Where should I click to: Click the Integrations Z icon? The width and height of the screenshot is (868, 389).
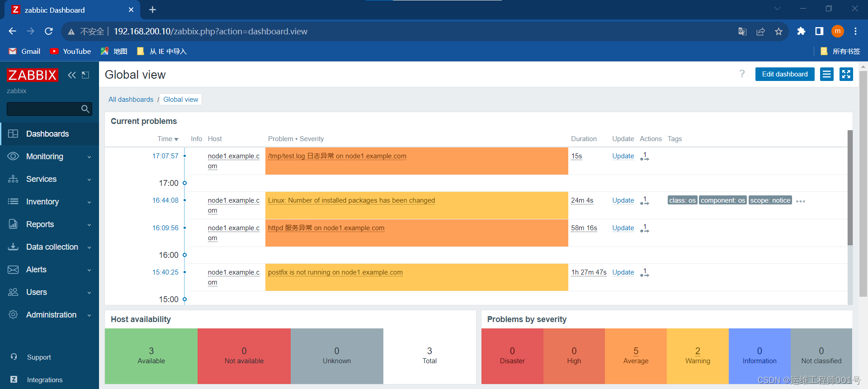tap(14, 380)
